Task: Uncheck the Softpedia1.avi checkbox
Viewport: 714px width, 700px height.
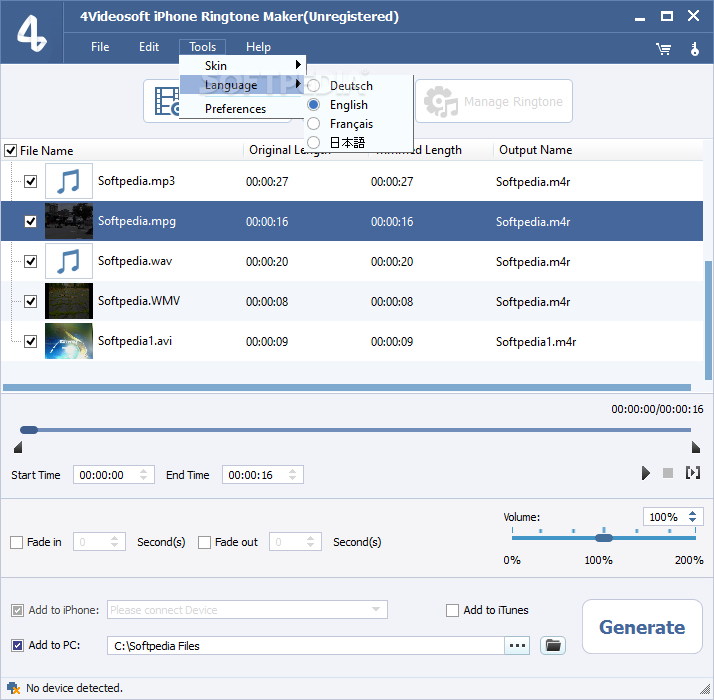Action: [x=31, y=341]
